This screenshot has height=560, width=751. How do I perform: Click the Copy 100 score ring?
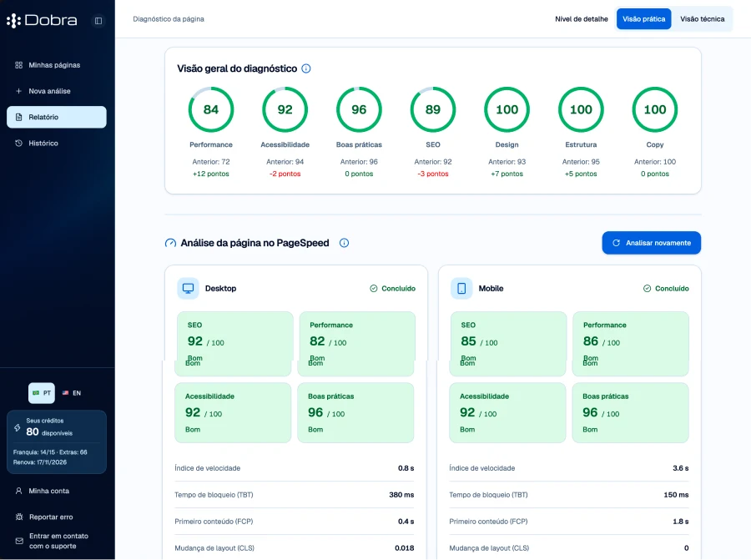coord(655,109)
